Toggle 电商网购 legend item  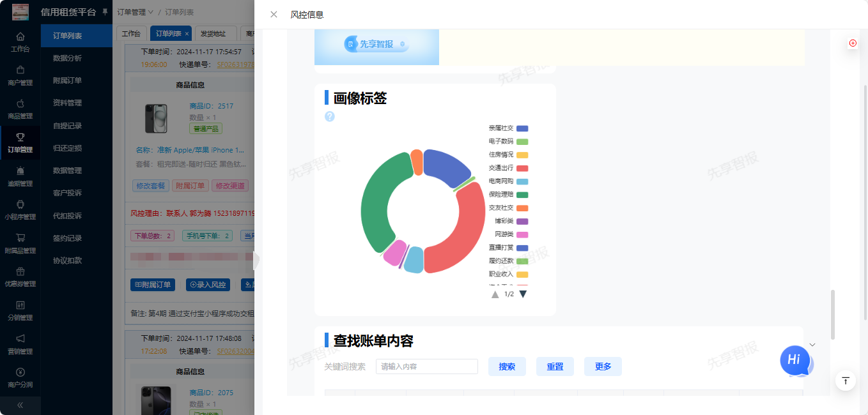(508, 181)
